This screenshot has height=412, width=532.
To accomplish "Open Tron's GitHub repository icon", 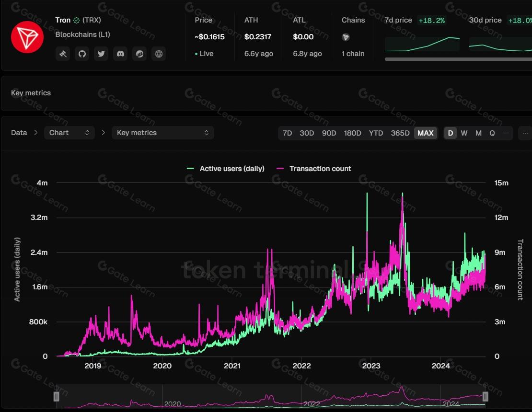I will (82, 54).
